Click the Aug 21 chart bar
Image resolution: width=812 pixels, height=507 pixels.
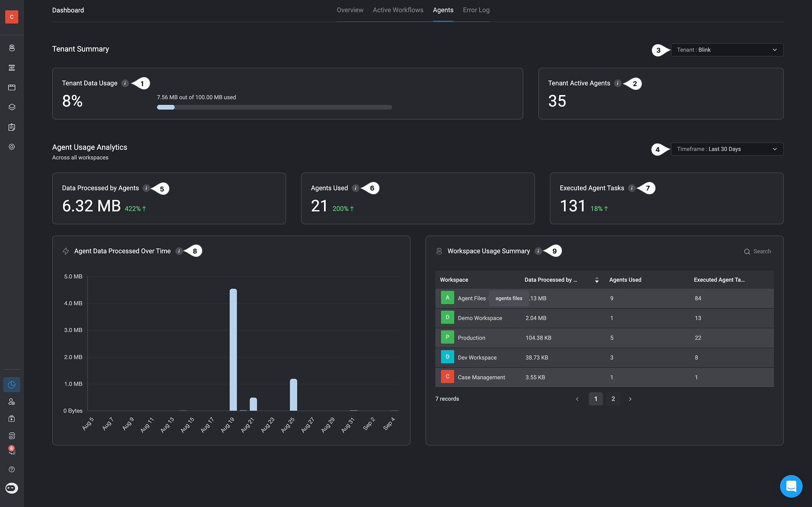tap(253, 404)
